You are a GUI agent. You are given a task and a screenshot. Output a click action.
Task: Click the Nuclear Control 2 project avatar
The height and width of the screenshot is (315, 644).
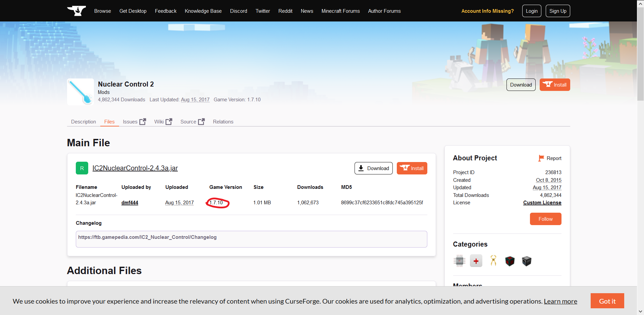pyautogui.click(x=80, y=92)
